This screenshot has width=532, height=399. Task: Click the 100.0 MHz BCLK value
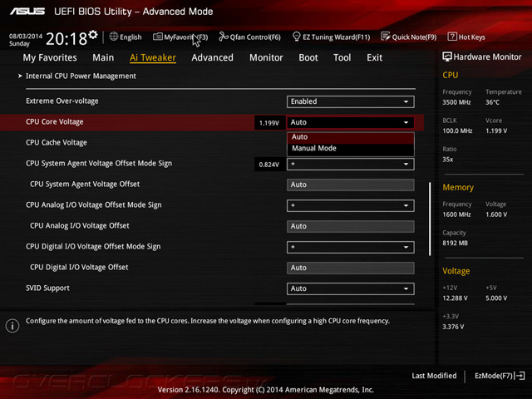tap(457, 131)
